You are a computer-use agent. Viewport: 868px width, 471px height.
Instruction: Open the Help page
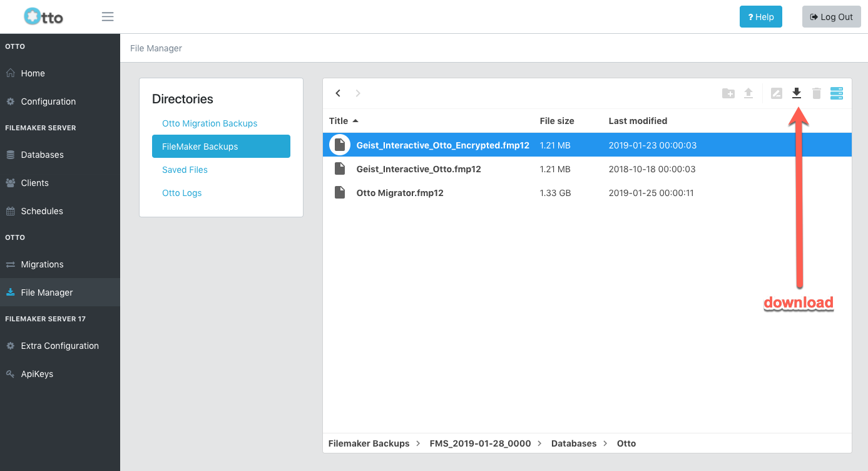point(761,17)
